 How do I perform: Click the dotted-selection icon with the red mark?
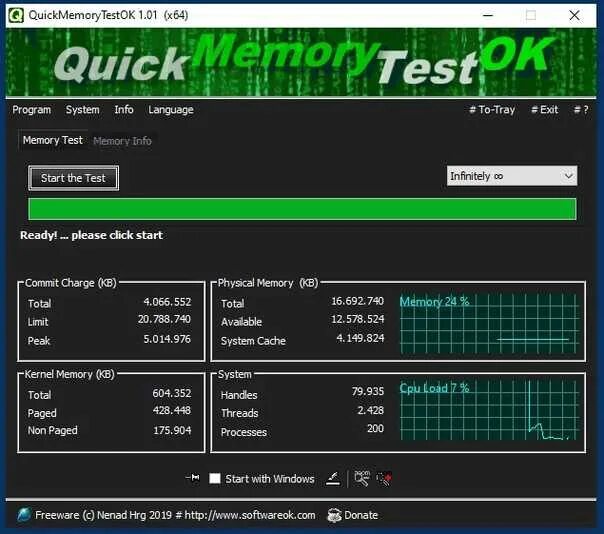pos(384,479)
